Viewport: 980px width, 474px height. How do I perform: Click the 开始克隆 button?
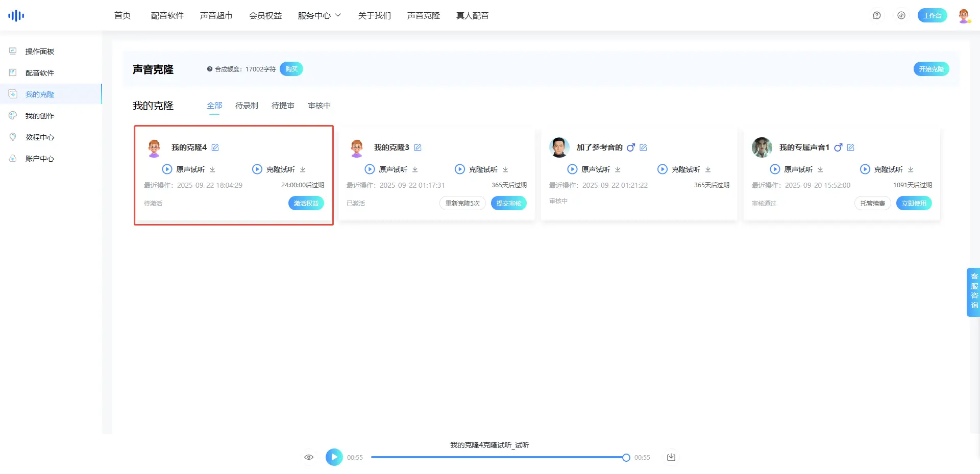930,69
